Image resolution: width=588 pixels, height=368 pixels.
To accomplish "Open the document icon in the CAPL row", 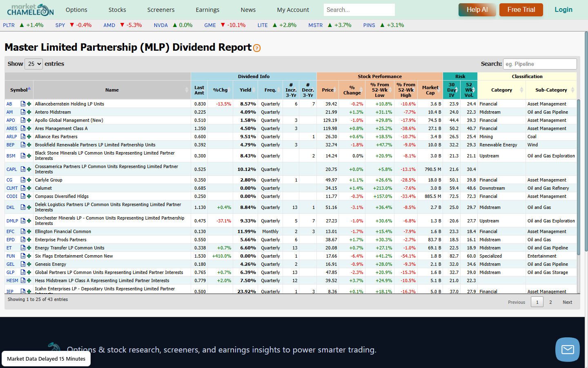I will point(23,169).
